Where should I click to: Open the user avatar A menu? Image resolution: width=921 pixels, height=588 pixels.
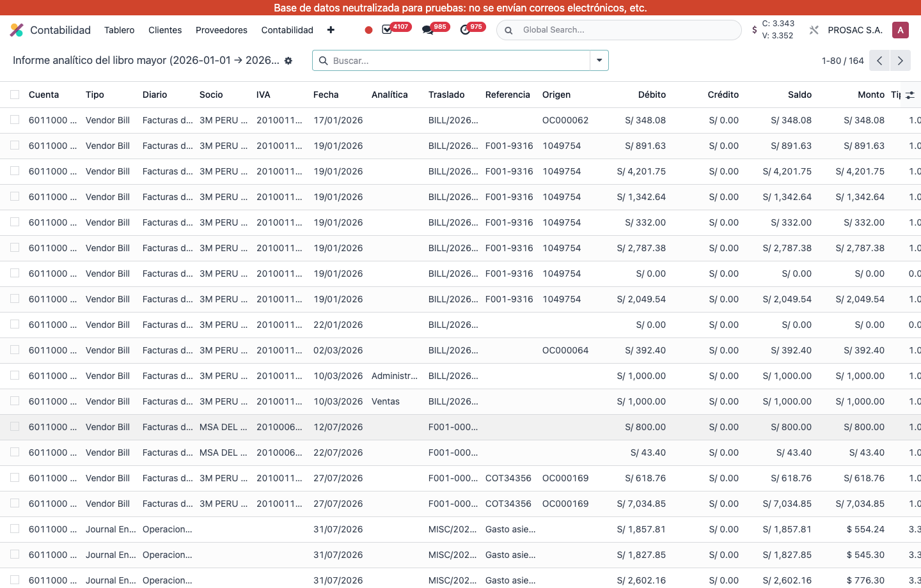901,30
